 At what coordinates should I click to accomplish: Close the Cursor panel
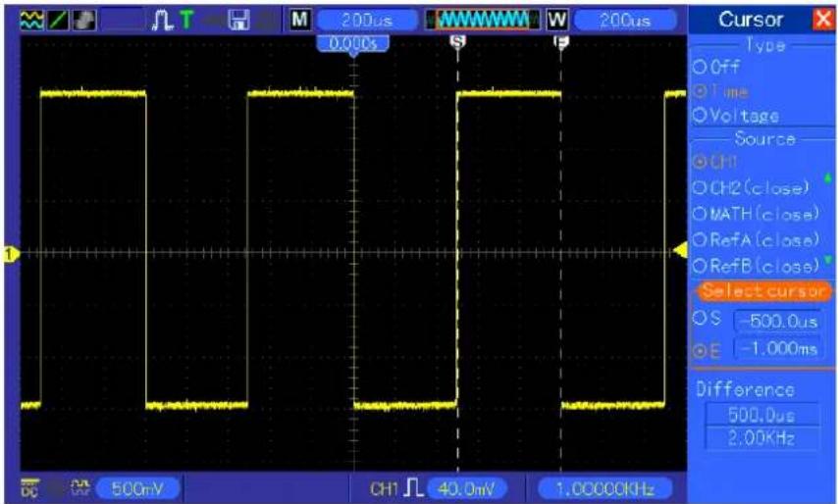(823, 20)
